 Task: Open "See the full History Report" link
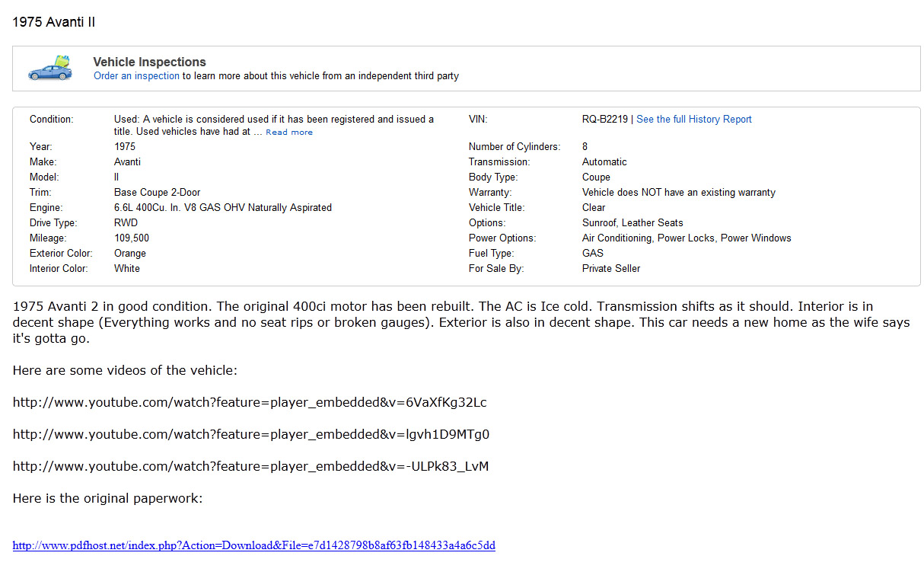coord(693,120)
